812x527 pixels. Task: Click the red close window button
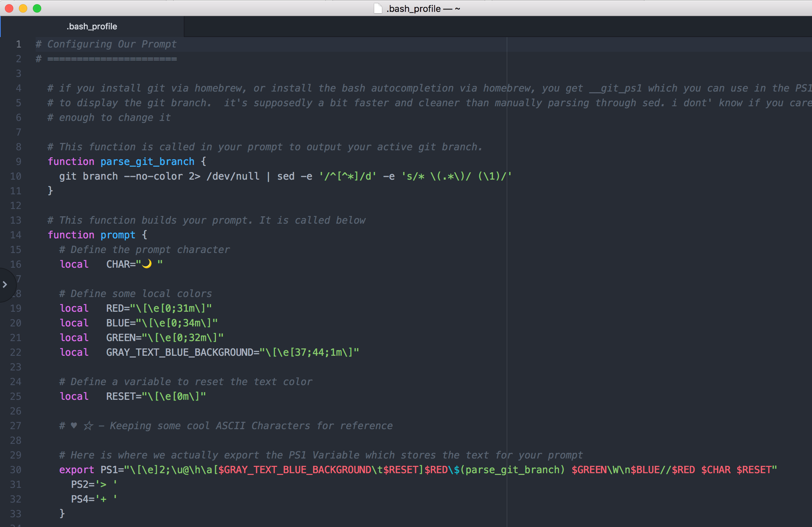click(x=9, y=8)
